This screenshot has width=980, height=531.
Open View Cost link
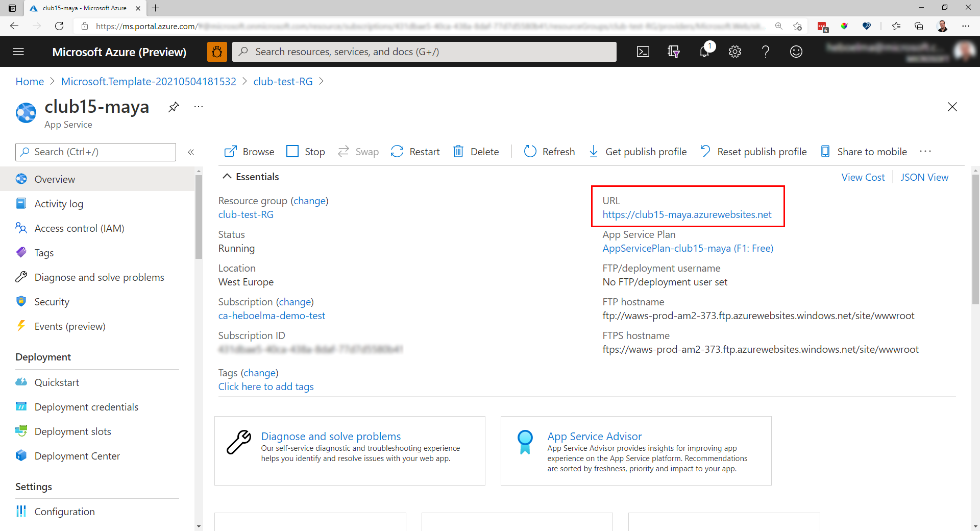[x=863, y=177]
